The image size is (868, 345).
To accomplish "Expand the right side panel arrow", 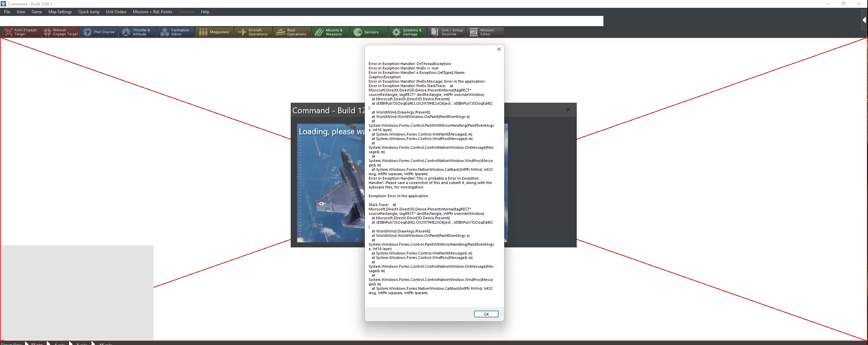I will [864, 20].
